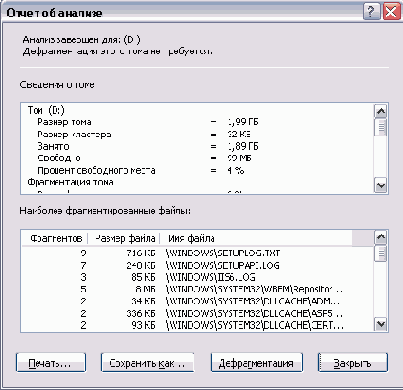The image size is (403, 390).
Task: Sort by Имя файла column header
Action: (x=256, y=238)
